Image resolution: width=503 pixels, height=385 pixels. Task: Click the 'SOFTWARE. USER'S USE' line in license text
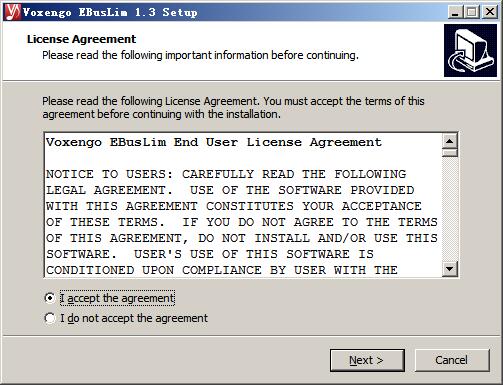coord(210,254)
